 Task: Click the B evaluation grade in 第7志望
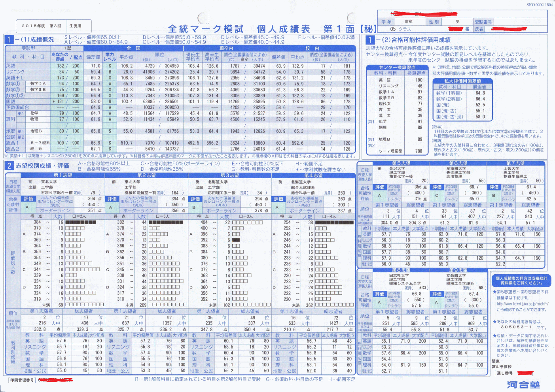coord(494,195)
